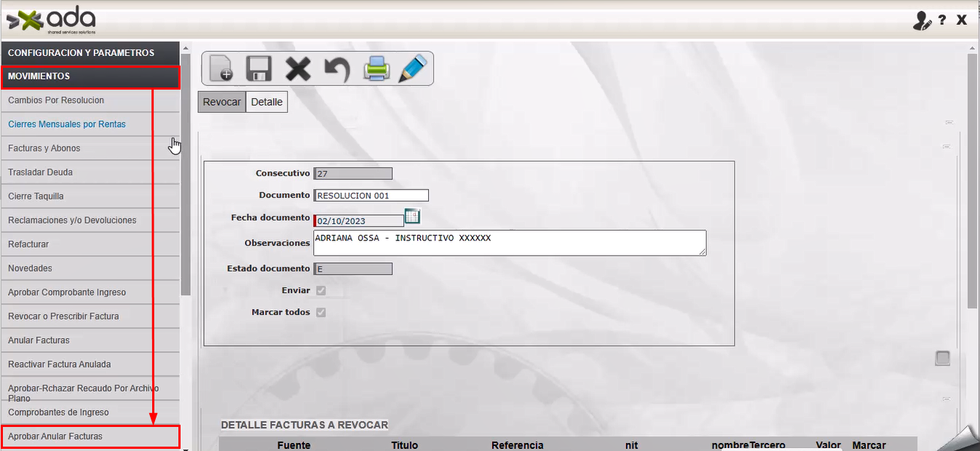Click the black X delete icon
This screenshot has width=980, height=451.
point(298,68)
